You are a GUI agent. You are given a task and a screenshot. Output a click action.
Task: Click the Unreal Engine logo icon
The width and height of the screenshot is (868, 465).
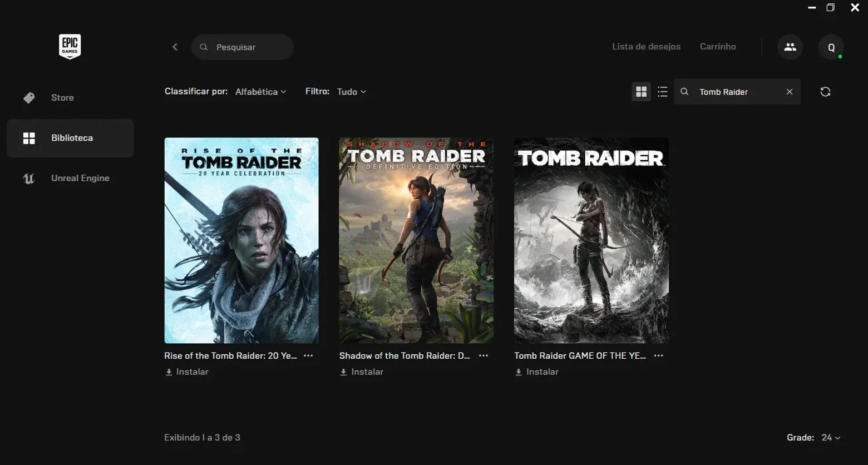29,179
